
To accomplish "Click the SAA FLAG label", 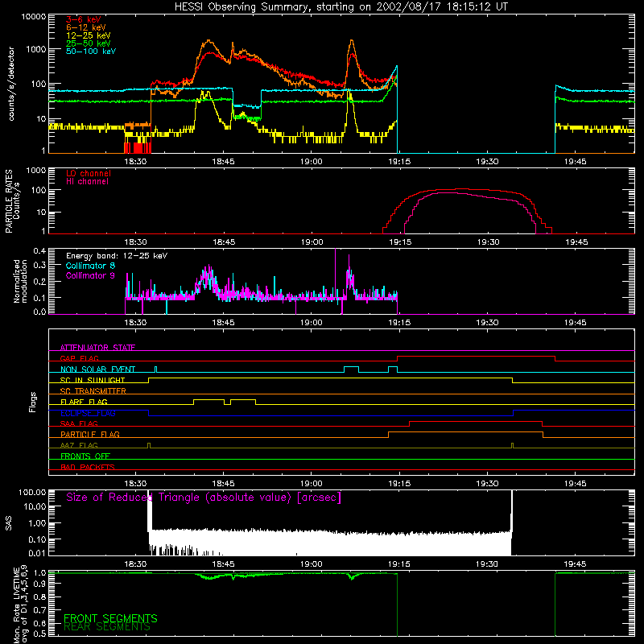I will [79, 423].
